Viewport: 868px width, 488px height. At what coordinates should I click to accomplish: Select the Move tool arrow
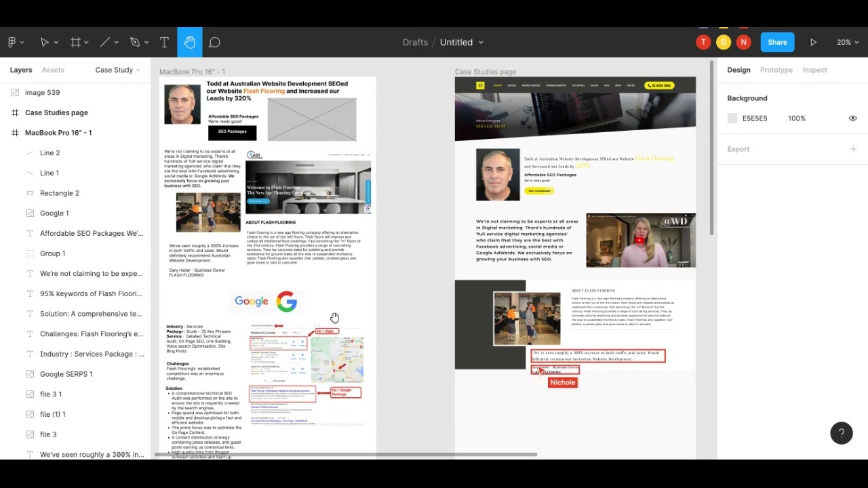pyautogui.click(x=44, y=42)
